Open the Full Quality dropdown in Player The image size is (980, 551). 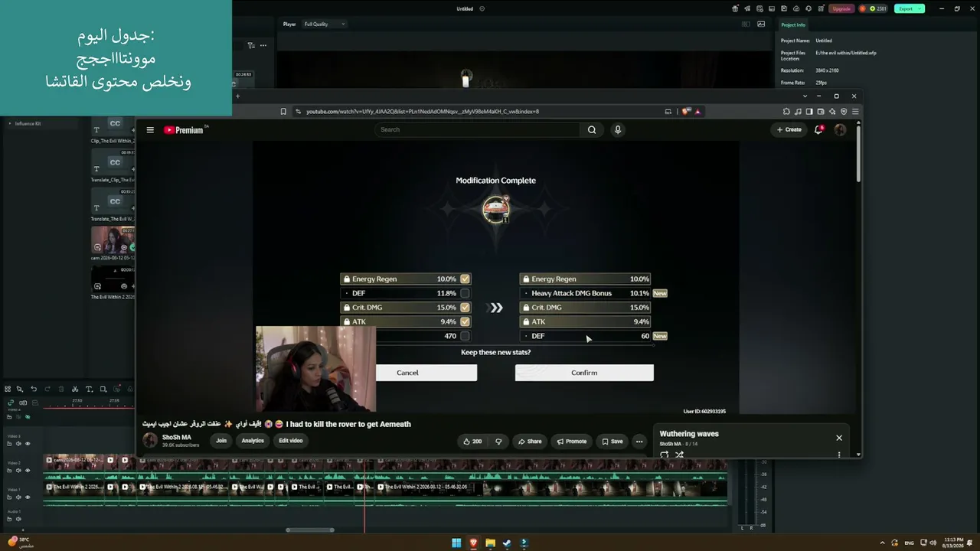[x=325, y=24]
